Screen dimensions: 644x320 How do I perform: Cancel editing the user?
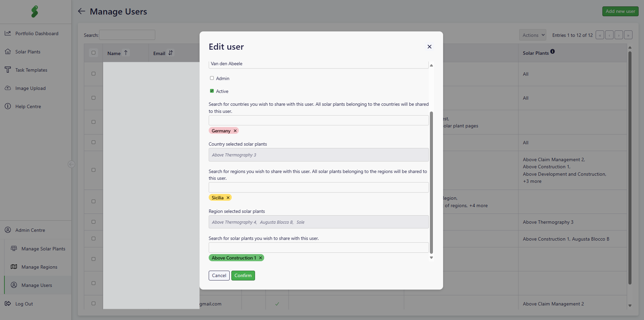tap(219, 275)
